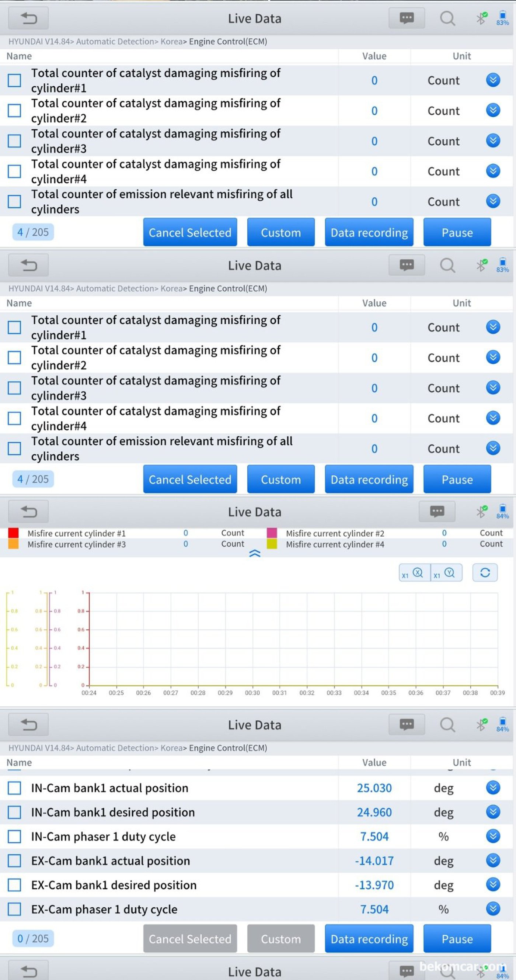
Task: Click the graph refresh icon
Action: click(x=485, y=572)
